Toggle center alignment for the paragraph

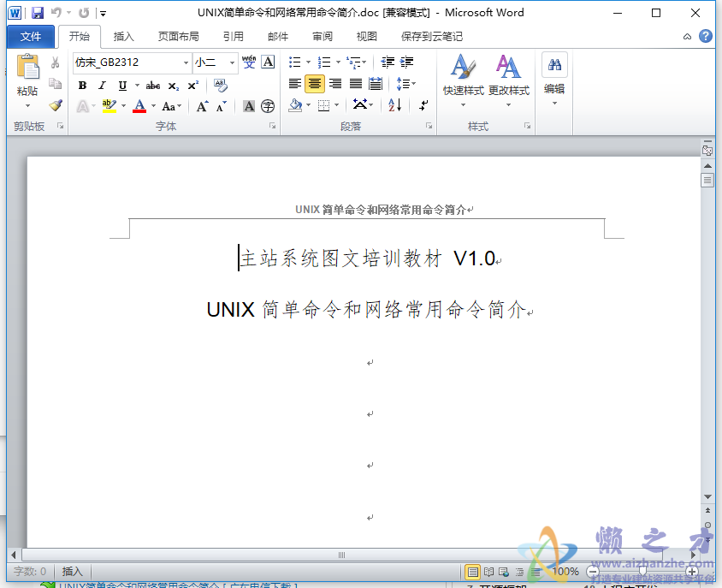(x=314, y=82)
